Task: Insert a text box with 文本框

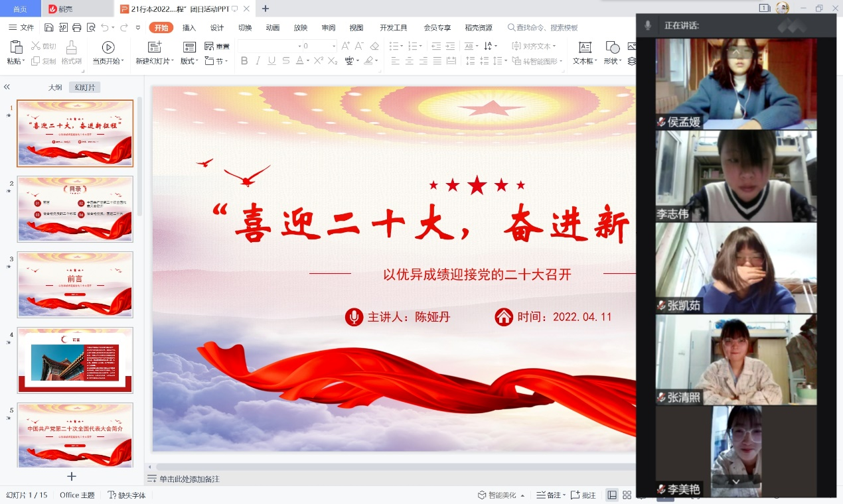Action: click(585, 47)
